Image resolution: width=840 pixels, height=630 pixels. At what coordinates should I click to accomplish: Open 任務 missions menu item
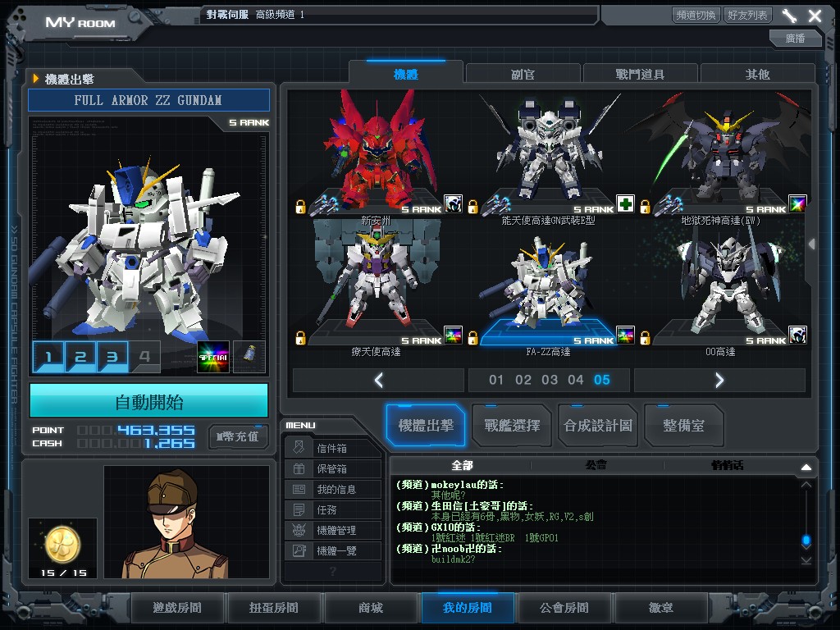(x=333, y=509)
